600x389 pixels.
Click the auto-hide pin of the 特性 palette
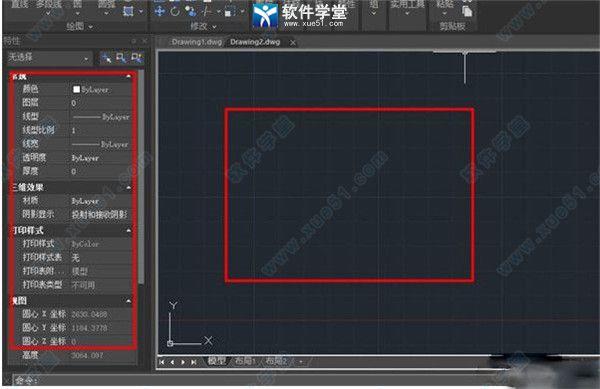134,41
